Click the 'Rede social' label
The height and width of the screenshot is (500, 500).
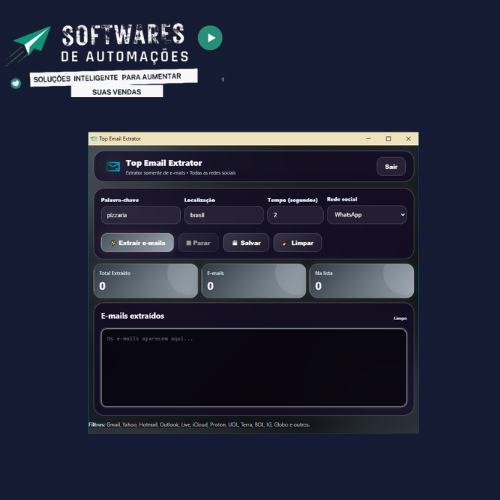pos(342,199)
